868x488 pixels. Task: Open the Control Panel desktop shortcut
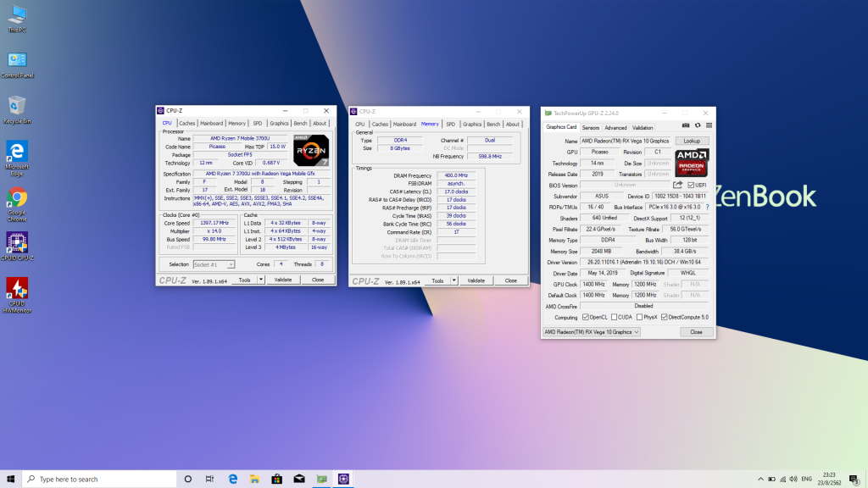tap(17, 64)
